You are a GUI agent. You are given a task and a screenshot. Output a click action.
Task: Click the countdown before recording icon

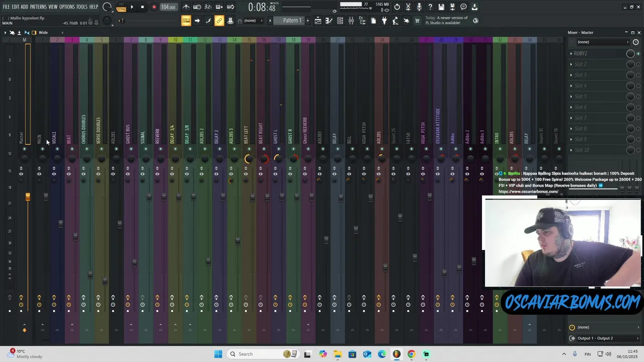[208, 7]
